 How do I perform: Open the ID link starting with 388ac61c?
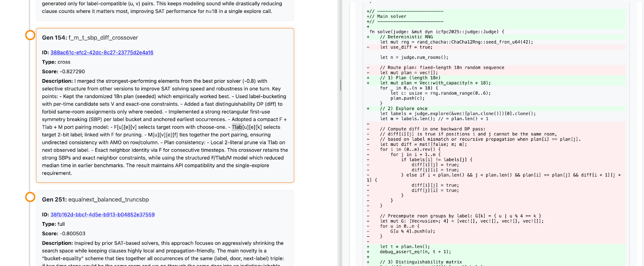[x=102, y=53]
